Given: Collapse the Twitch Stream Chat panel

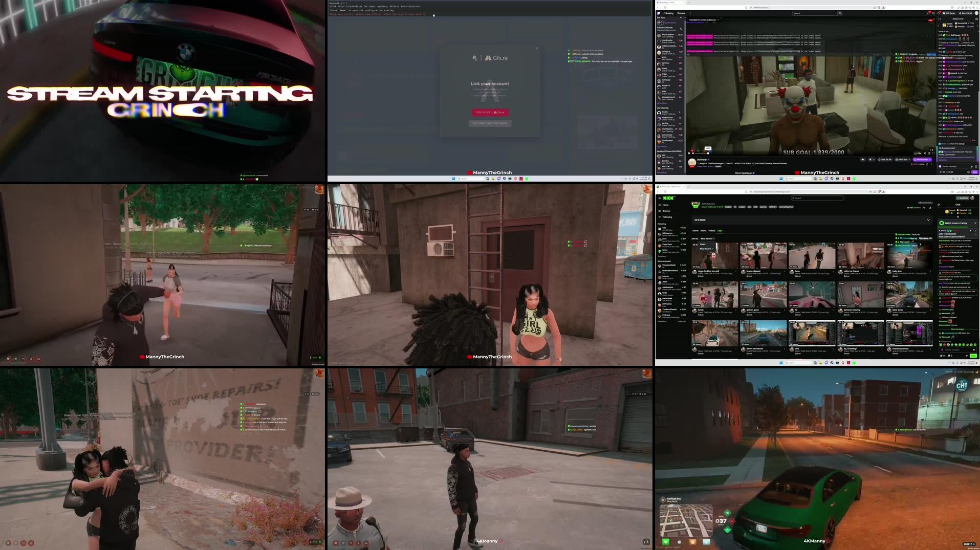Looking at the screenshot, I should point(940,19).
